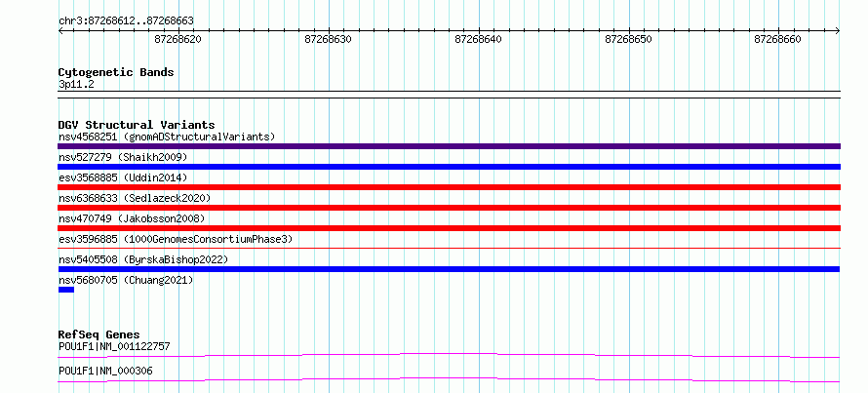
Task: Click variant label nsv5405508 (ByrskaBishop2022)
Action: (143, 259)
